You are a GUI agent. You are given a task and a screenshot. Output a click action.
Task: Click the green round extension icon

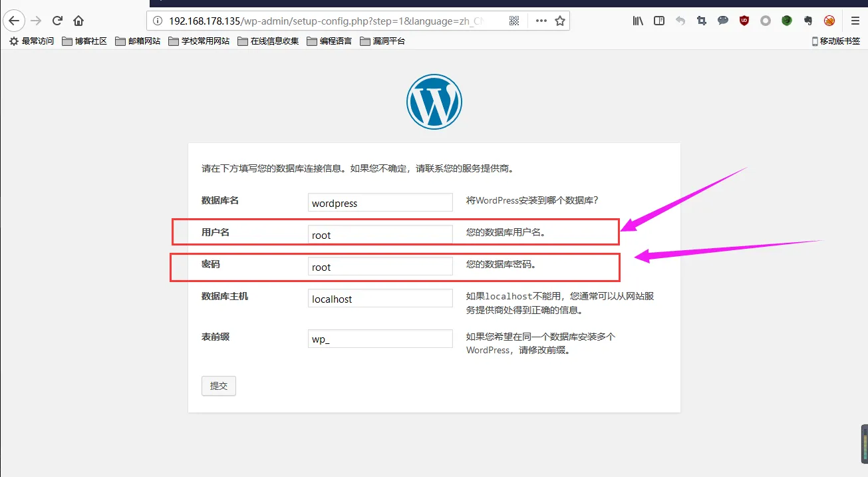click(787, 21)
